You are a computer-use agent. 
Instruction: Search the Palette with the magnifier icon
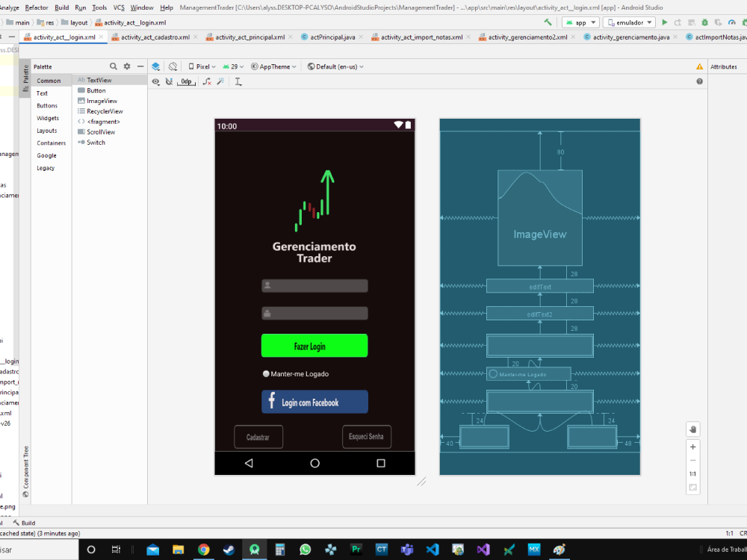[x=114, y=66]
